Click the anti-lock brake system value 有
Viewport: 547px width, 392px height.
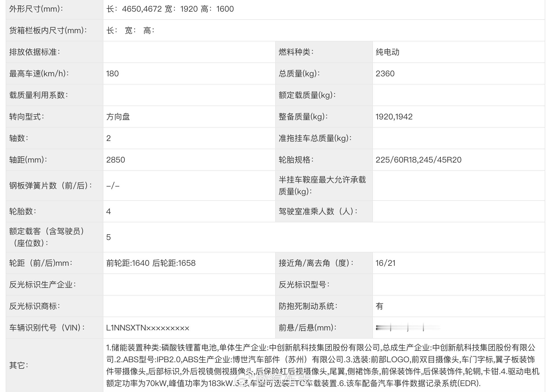pos(379,306)
